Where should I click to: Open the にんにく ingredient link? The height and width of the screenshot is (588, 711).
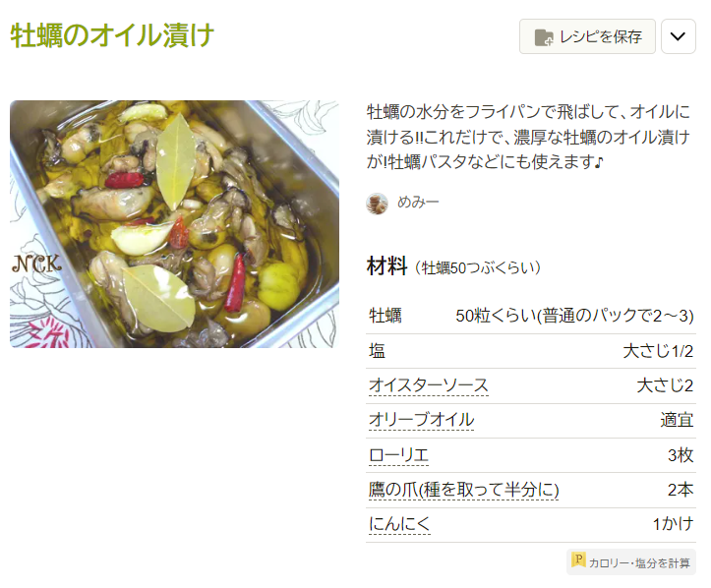(399, 524)
